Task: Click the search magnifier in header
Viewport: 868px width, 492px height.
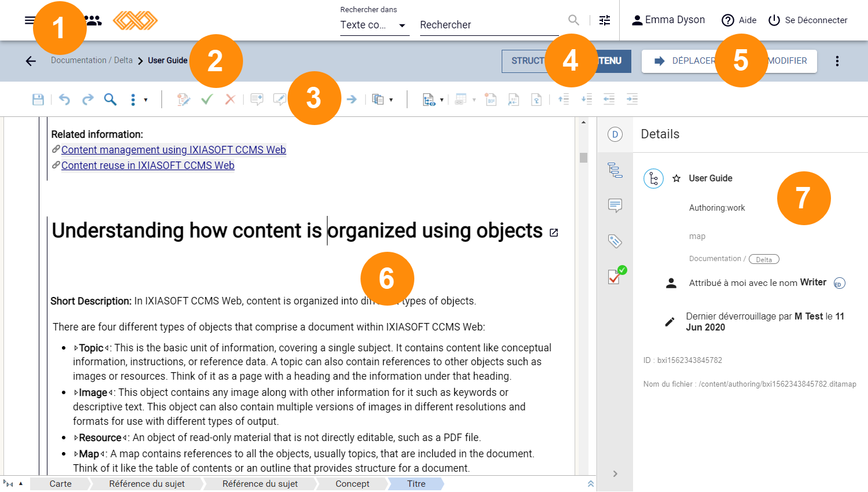Action: [x=573, y=20]
